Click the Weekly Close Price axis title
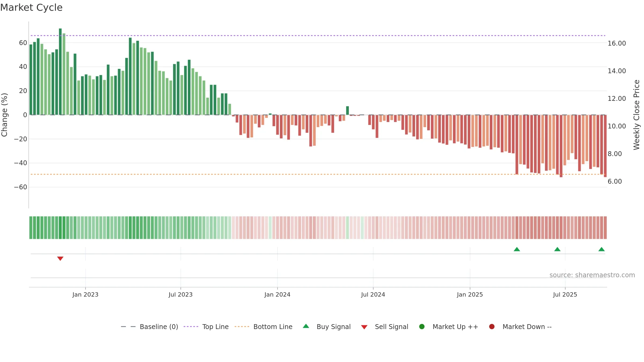 click(x=636, y=115)
